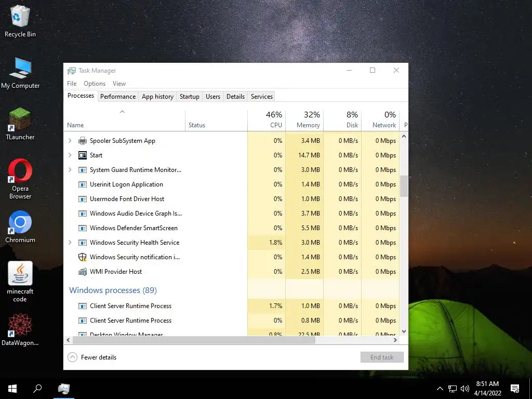Click the horizontal scrollbar left arrow
Viewport: 532px width, 399px height.
pos(68,340)
